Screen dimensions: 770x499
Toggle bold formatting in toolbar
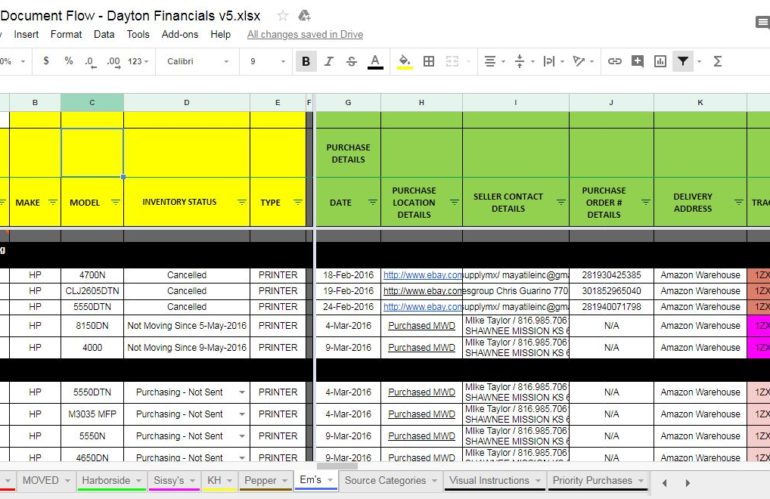[x=306, y=61]
